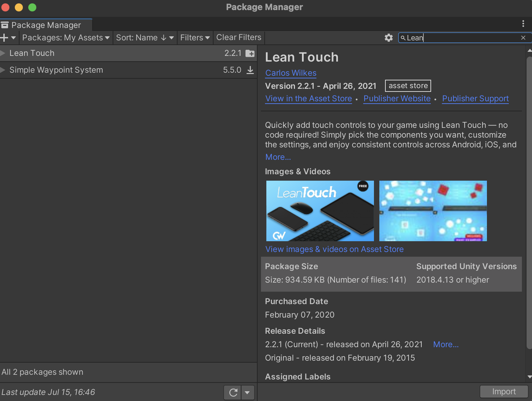Click Clear Filters
The width and height of the screenshot is (532, 401).
click(x=239, y=38)
